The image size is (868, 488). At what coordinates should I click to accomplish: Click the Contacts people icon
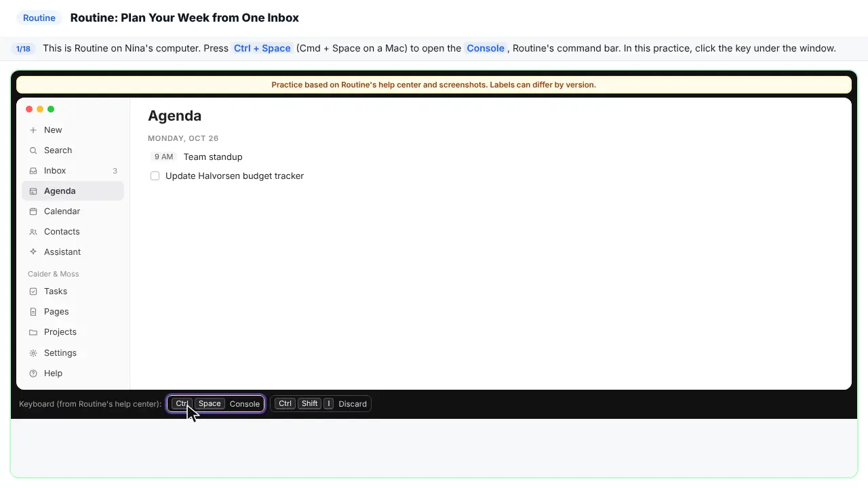33,232
